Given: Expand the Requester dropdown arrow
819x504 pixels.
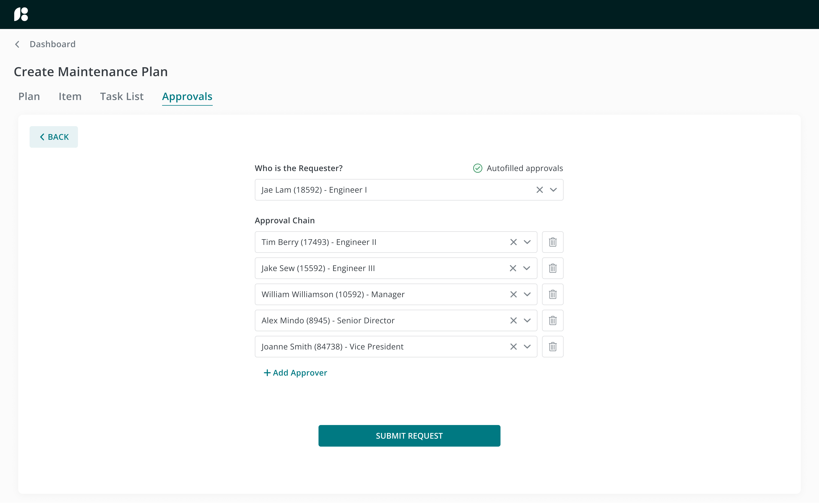Looking at the screenshot, I should coord(553,190).
